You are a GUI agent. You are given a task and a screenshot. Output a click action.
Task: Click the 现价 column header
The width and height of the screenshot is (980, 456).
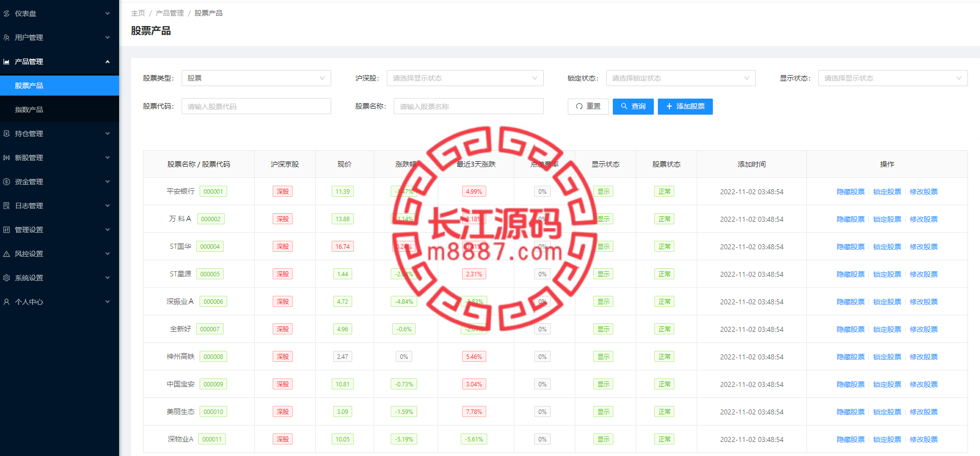[344, 164]
